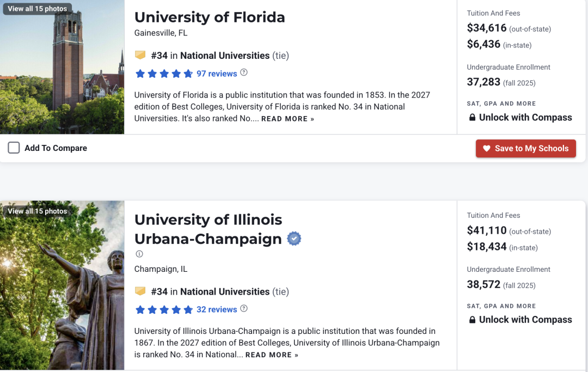Click the help icon beside 32 reviews
This screenshot has height=372, width=588.
[244, 309]
